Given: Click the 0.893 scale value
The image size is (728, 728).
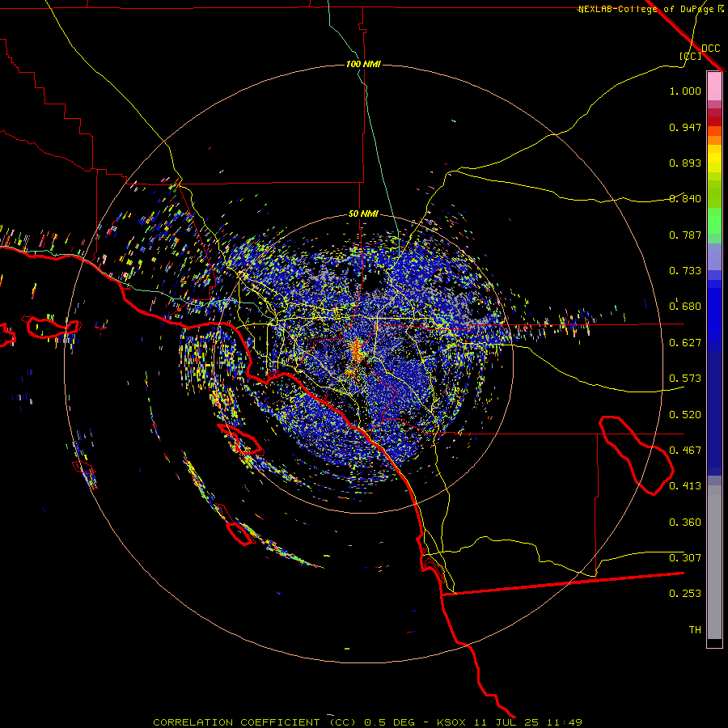Looking at the screenshot, I should coord(685,163).
